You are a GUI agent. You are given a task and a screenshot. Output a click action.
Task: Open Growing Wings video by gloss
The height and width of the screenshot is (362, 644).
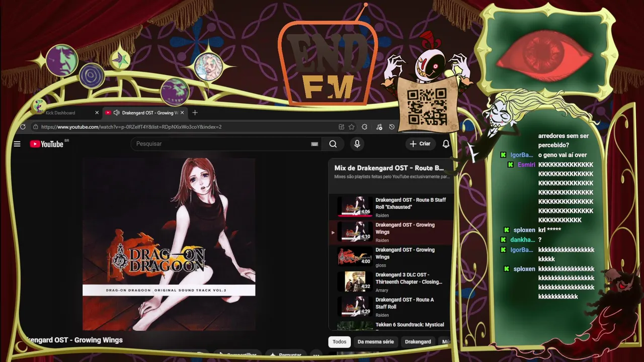391,257
